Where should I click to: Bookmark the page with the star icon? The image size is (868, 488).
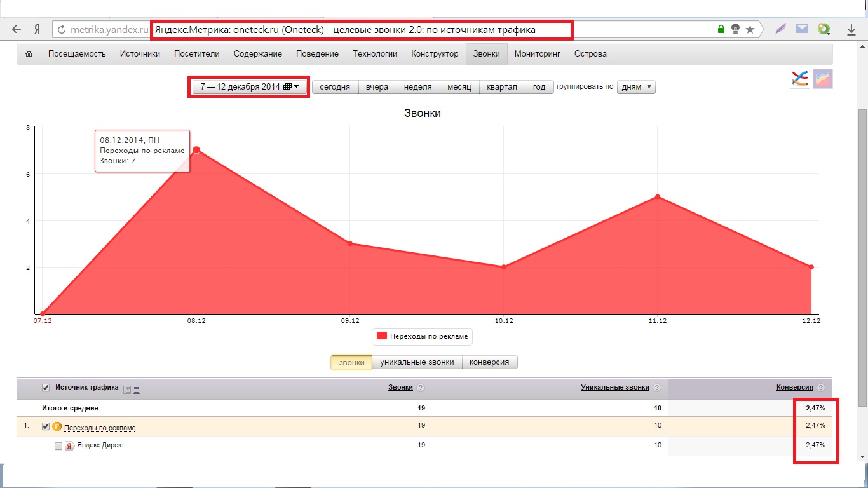coord(750,29)
